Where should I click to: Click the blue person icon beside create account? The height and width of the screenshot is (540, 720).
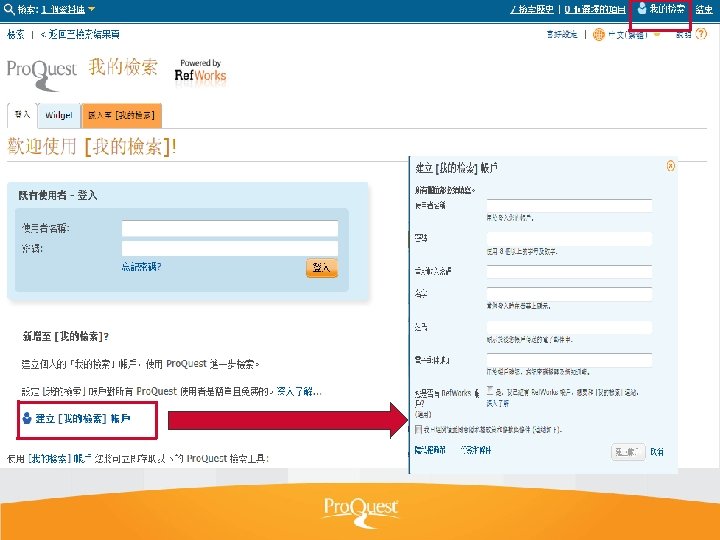27,418
